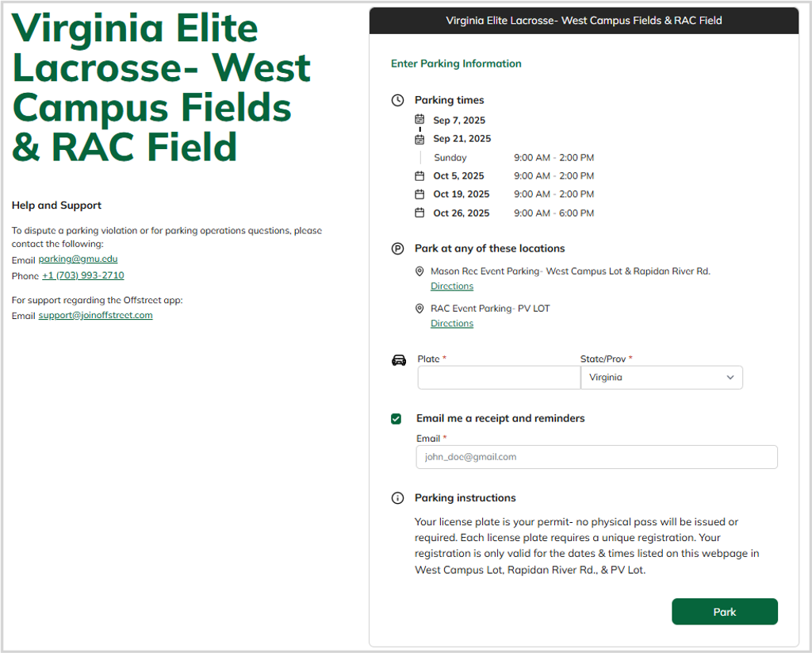
Task: Click the calendar icon next to Oct 26, 2025
Action: tap(420, 213)
